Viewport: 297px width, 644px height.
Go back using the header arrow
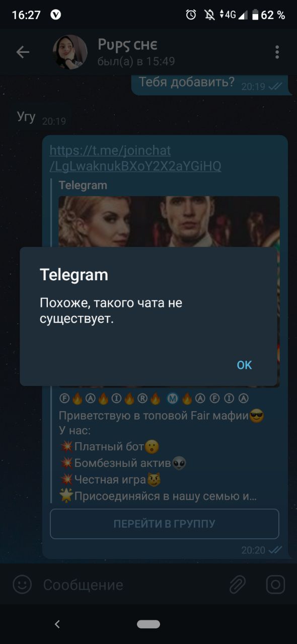(x=23, y=52)
